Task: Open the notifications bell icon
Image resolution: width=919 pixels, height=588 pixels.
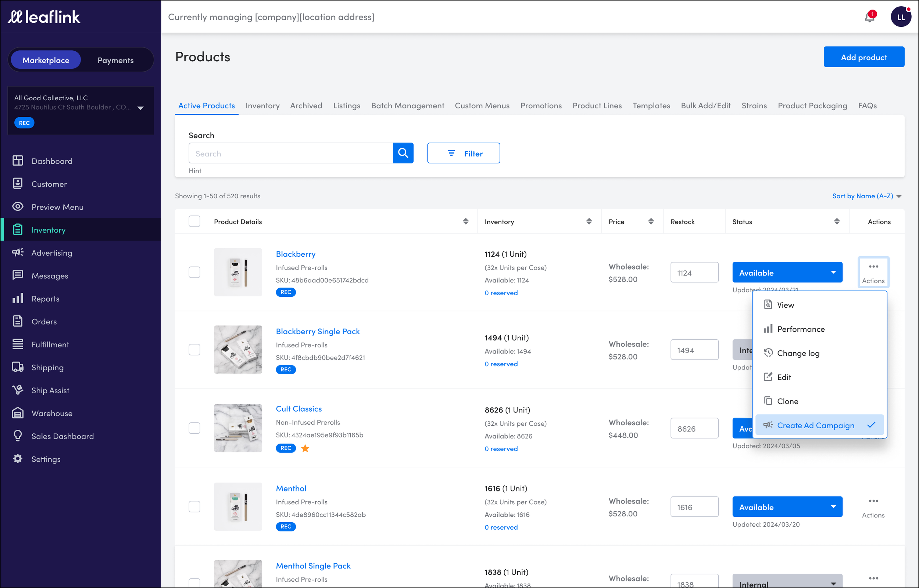Action: click(869, 17)
